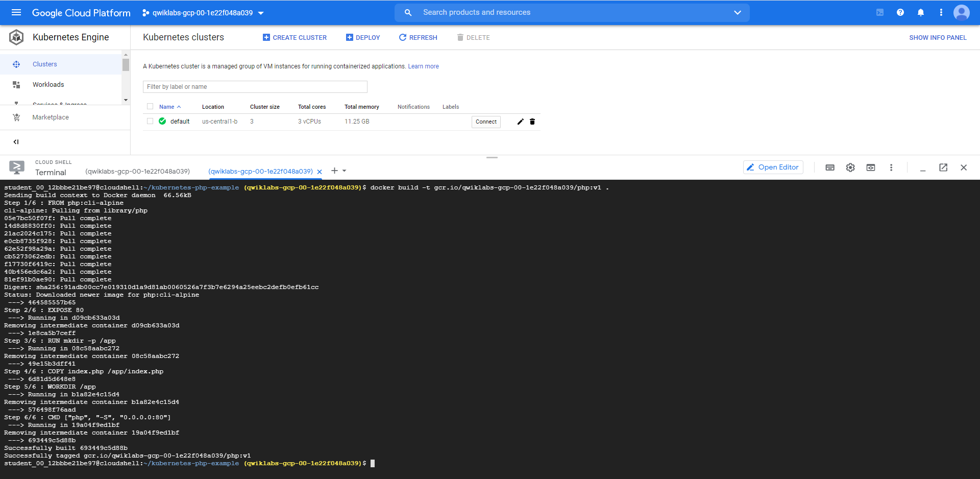Click the edit pencil icon for default cluster
This screenshot has height=479, width=980.
(x=520, y=122)
